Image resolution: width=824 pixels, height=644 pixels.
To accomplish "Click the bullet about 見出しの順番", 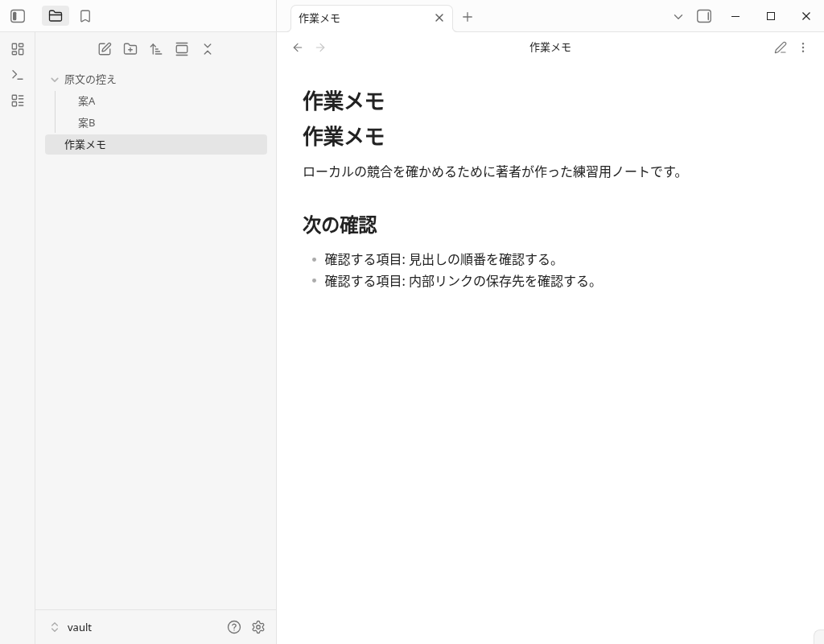I will pos(441,260).
